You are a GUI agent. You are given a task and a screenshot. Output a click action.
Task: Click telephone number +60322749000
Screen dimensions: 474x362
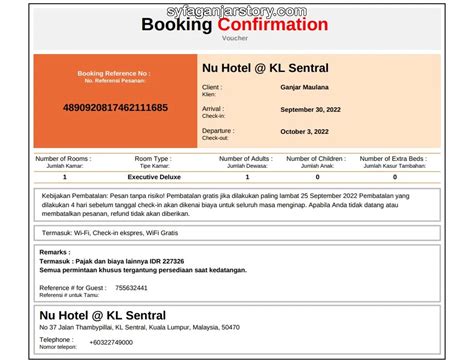(111, 342)
